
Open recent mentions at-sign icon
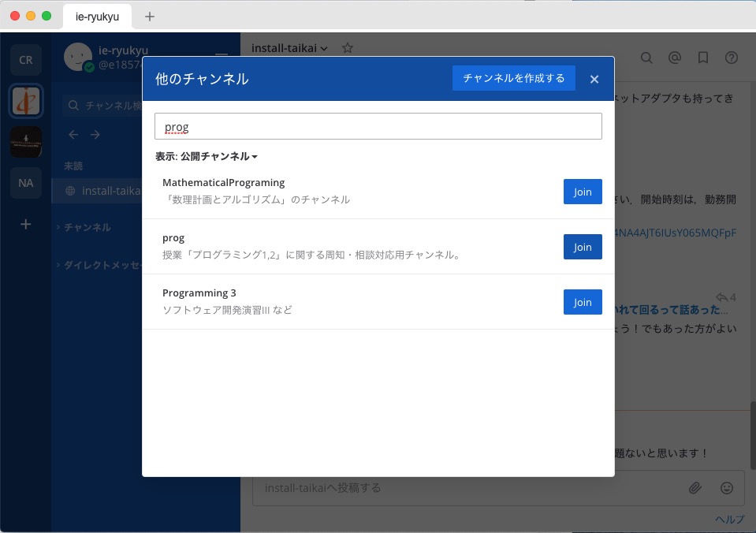(675, 58)
